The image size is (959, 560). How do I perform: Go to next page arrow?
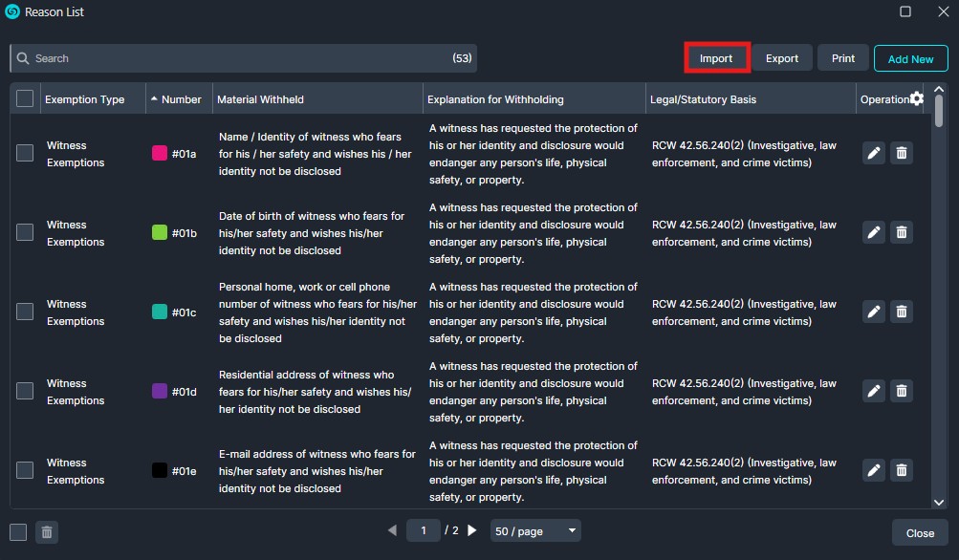(472, 530)
